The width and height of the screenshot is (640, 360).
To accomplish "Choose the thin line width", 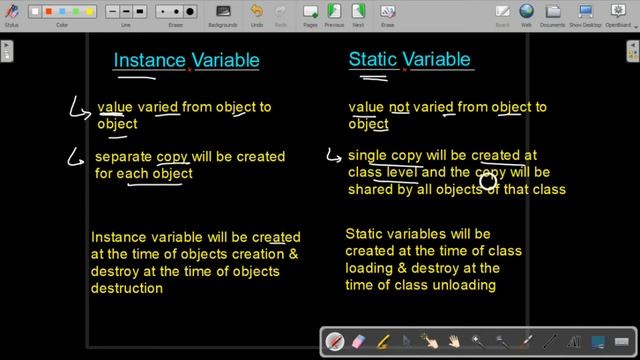I will tap(113, 11).
